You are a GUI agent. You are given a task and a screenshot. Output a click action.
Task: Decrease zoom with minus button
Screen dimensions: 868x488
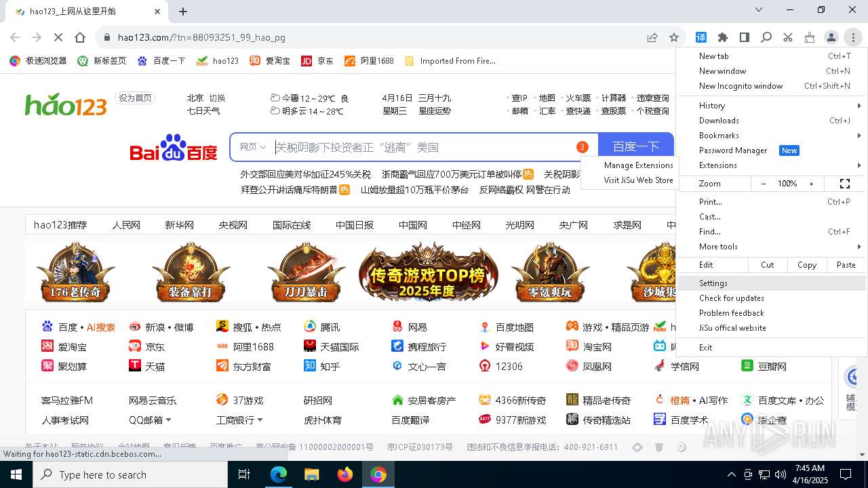coord(764,184)
